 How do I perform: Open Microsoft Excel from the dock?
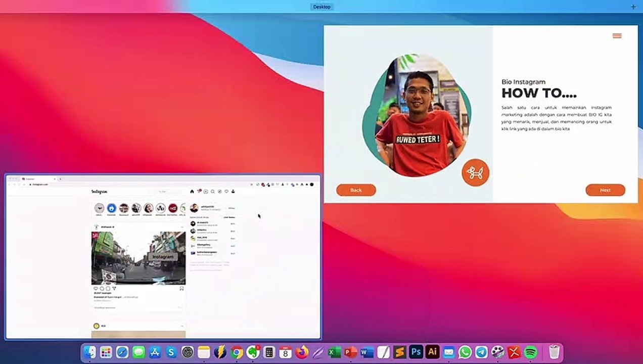pos(334,352)
